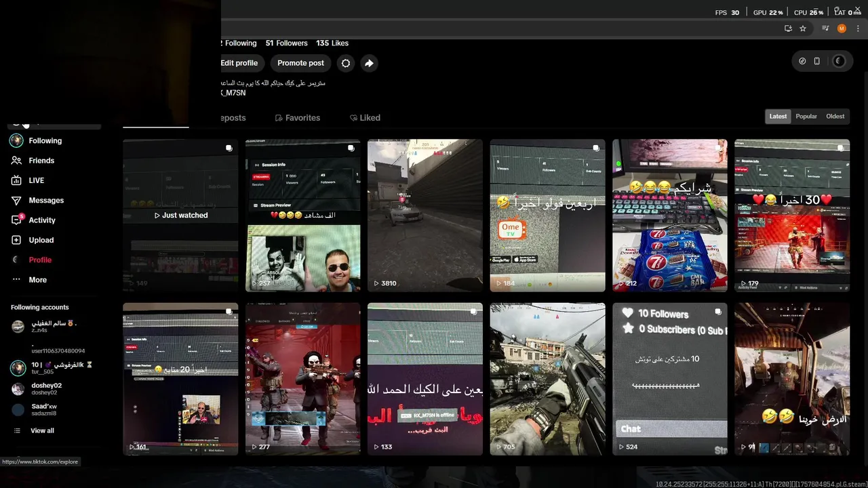The width and height of the screenshot is (868, 488).
Task: Open video with 179 views
Action: coord(792,216)
